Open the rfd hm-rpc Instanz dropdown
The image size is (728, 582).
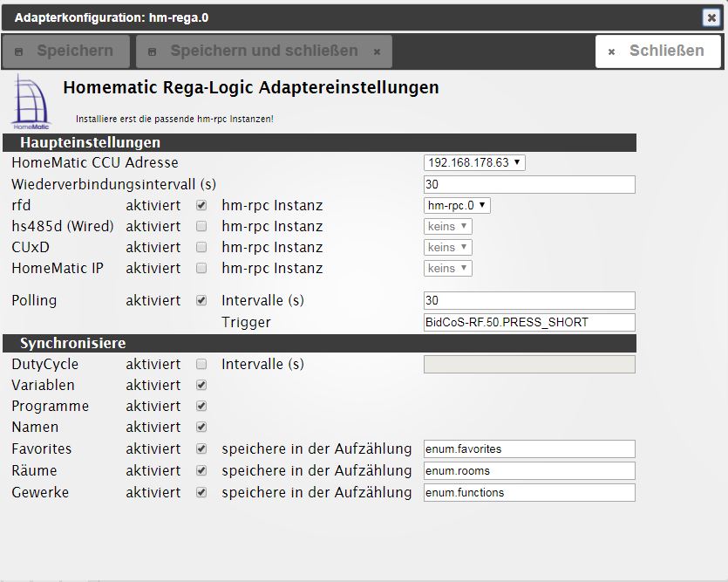[457, 205]
